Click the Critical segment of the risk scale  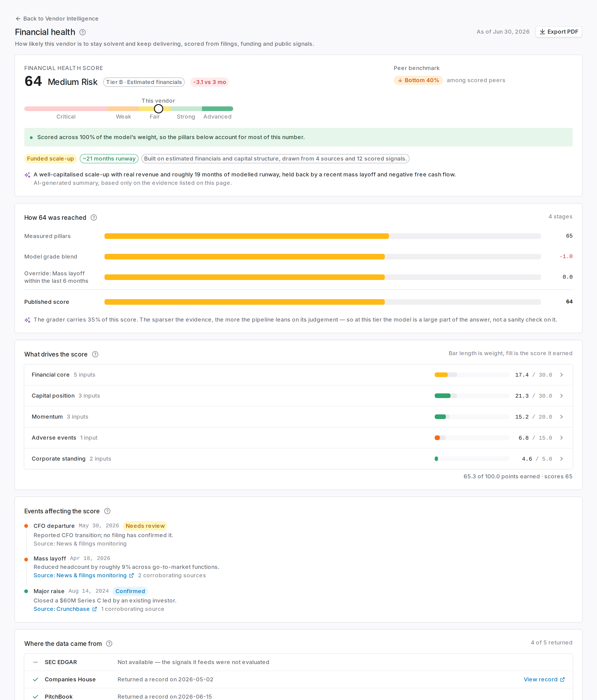pos(66,109)
